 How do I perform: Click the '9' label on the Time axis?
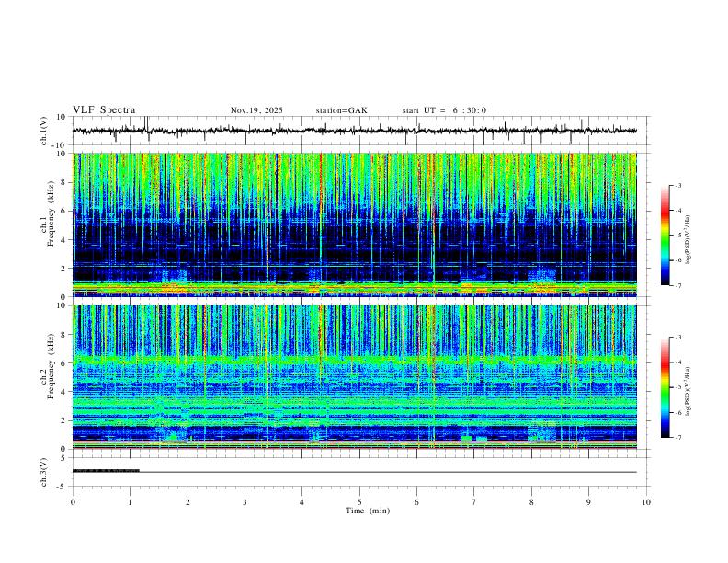click(588, 502)
